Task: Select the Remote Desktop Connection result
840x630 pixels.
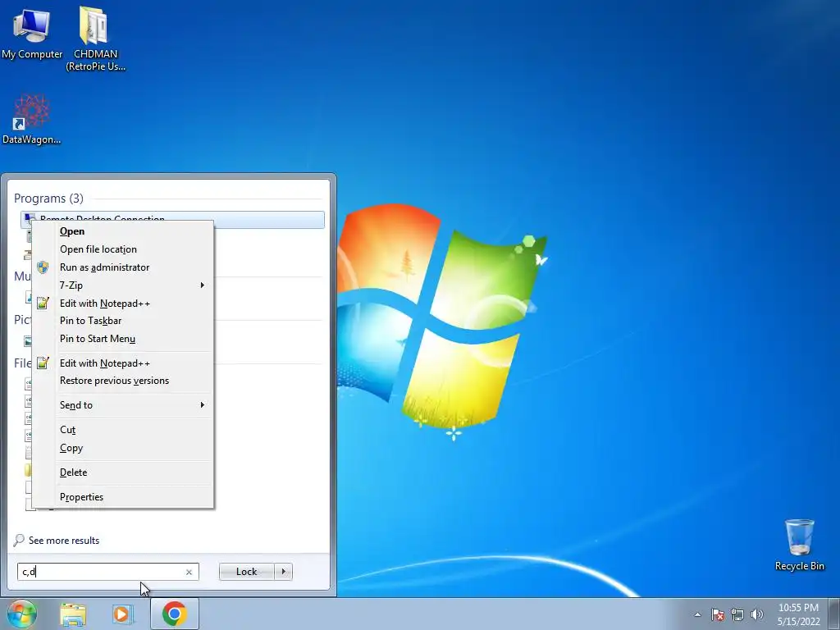Action: tap(172, 220)
